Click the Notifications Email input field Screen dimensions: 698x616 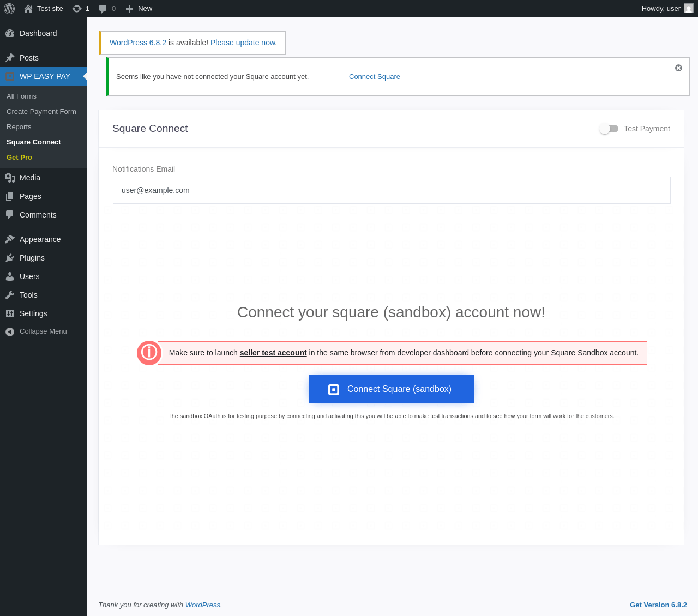tap(392, 190)
